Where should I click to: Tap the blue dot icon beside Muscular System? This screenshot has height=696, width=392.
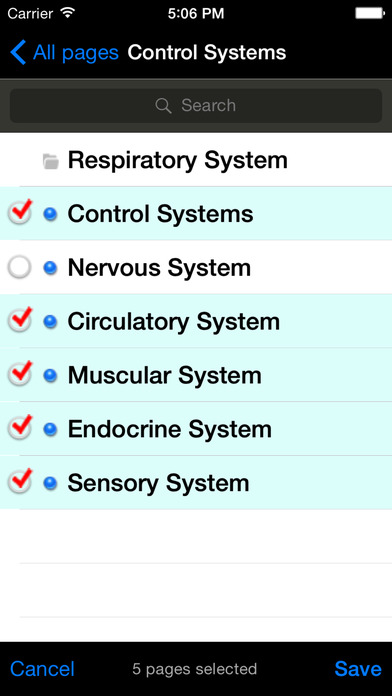click(x=50, y=376)
